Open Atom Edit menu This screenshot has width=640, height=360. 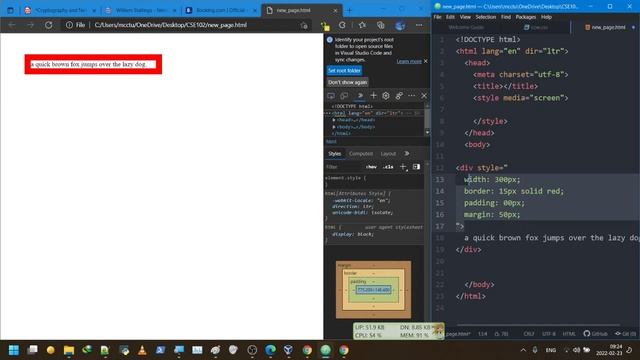450,17
